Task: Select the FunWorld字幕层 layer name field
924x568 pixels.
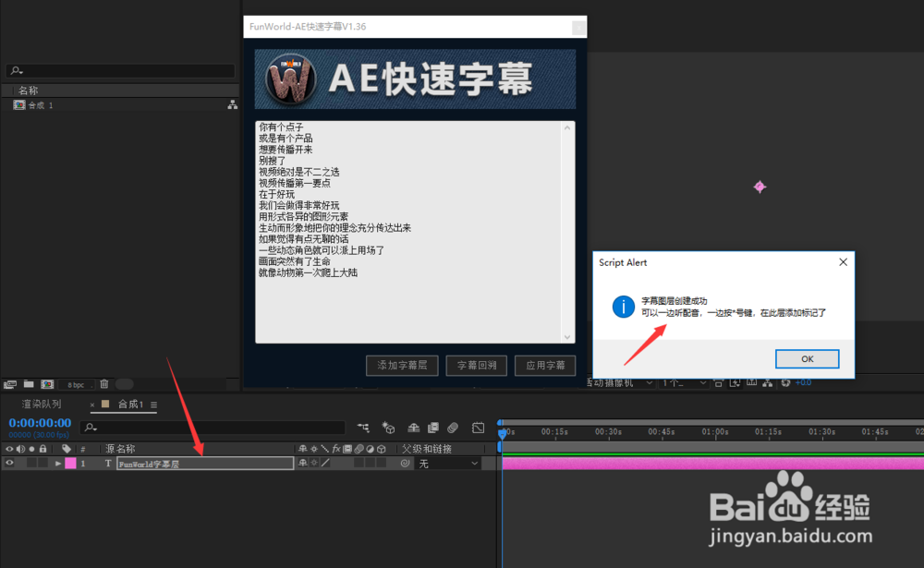Action: [x=205, y=464]
